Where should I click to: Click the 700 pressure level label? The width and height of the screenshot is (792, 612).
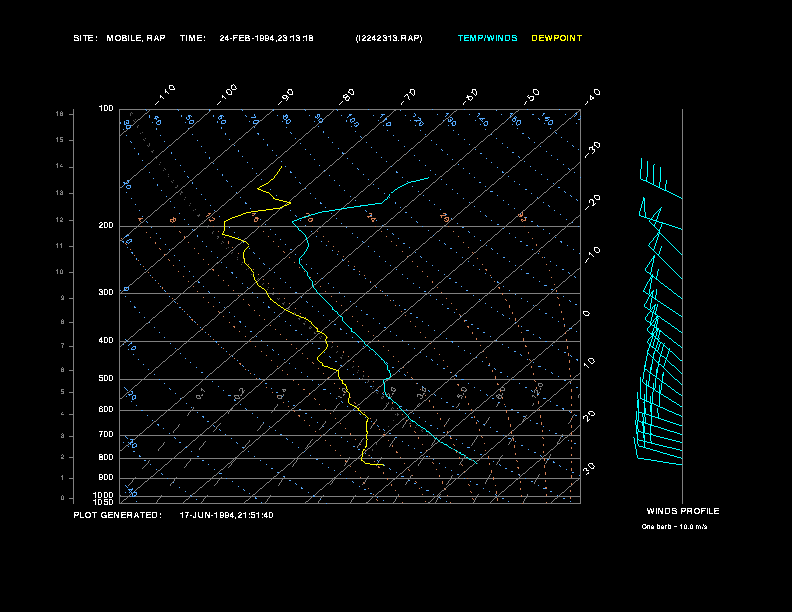click(x=106, y=435)
